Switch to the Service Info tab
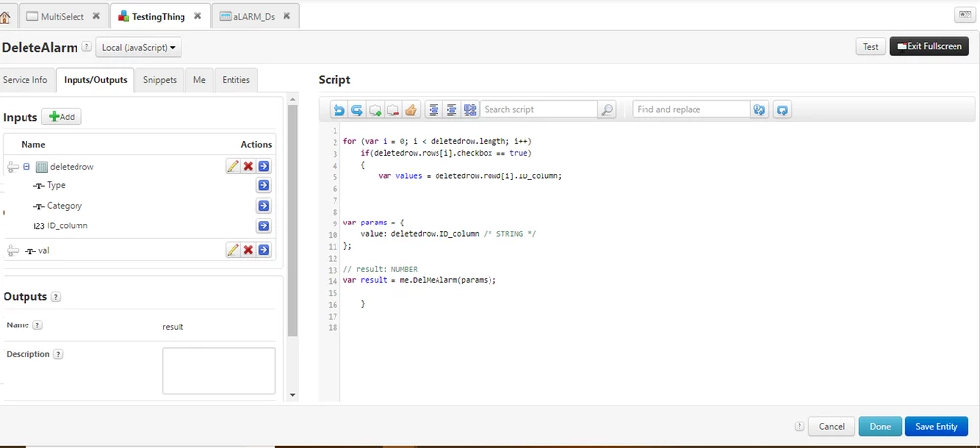 25,80
